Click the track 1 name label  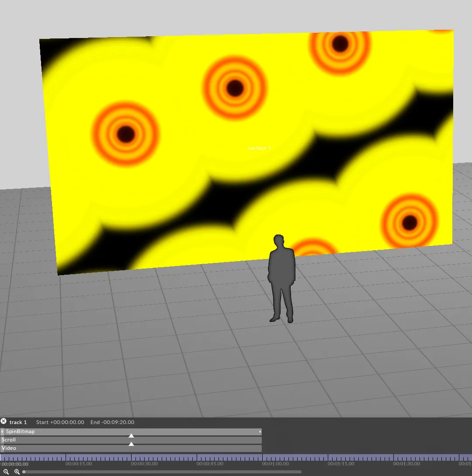coord(18,422)
